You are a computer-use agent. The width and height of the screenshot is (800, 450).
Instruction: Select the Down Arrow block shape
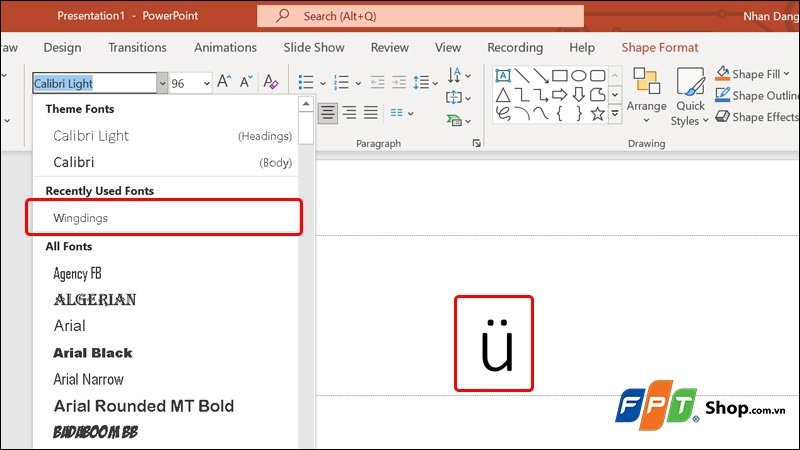point(579,95)
